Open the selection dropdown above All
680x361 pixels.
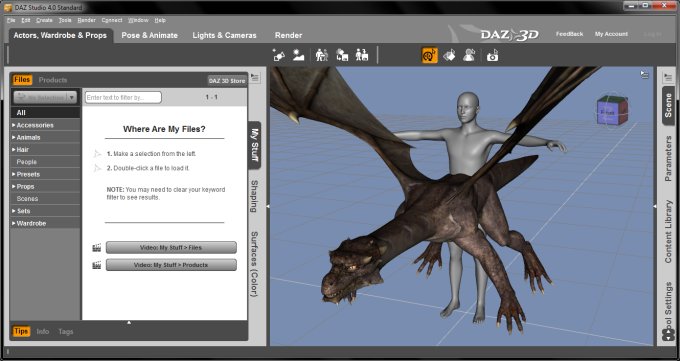pyautogui.click(x=45, y=97)
